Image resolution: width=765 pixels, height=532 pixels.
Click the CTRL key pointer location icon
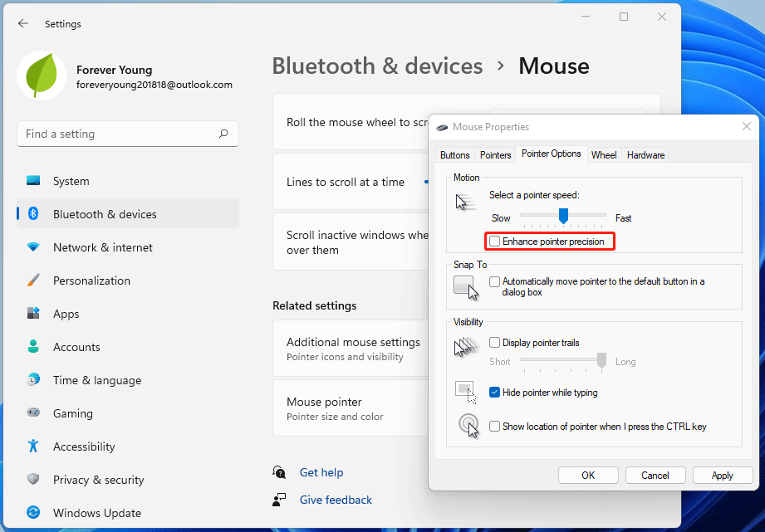(x=468, y=425)
